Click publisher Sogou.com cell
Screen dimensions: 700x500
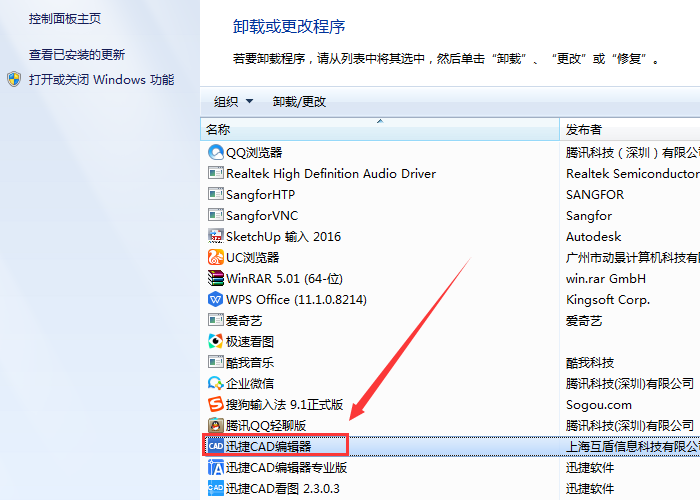click(599, 404)
